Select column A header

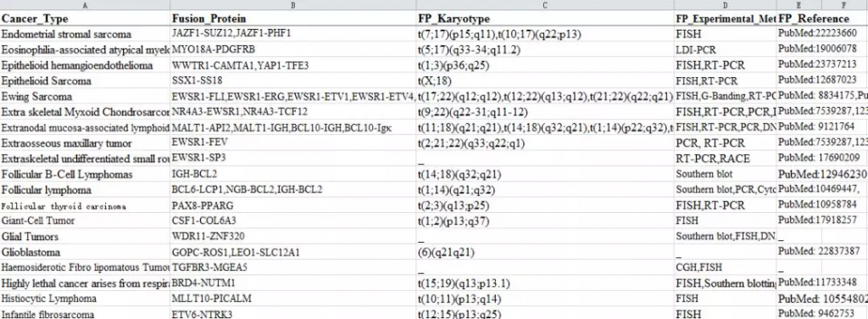[85, 5]
